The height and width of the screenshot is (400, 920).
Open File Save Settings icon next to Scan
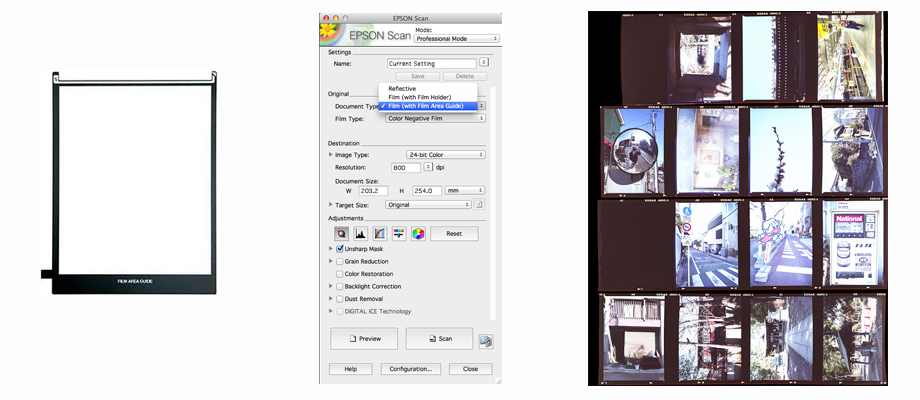(x=486, y=341)
